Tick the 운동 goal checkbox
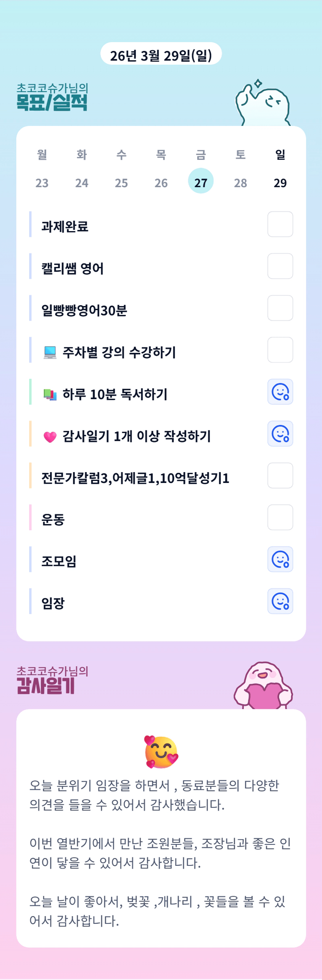The width and height of the screenshot is (322, 980). pyautogui.click(x=280, y=517)
